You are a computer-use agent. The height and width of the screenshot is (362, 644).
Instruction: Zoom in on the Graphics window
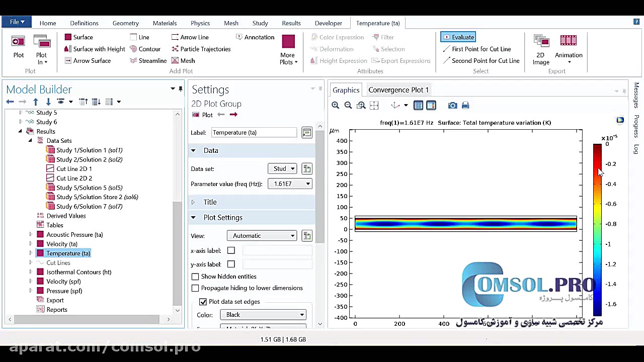[x=336, y=105]
